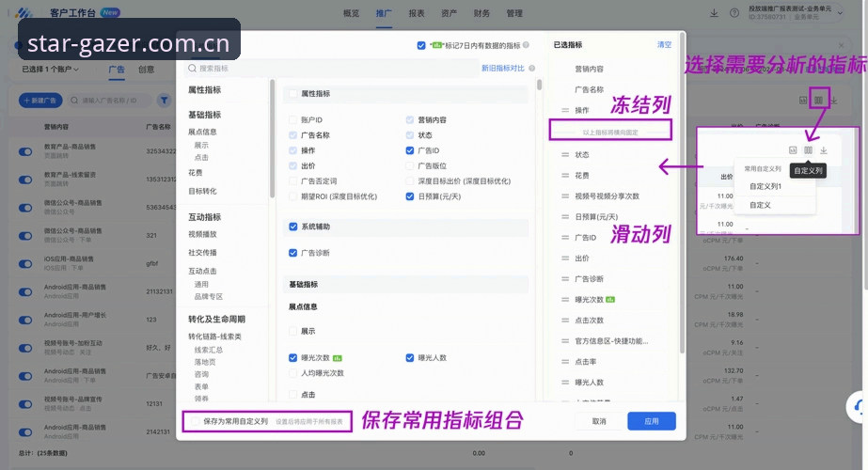Grab the drag handle of selected 状态 column
Viewport: 868px width, 470px height.
(565, 154)
